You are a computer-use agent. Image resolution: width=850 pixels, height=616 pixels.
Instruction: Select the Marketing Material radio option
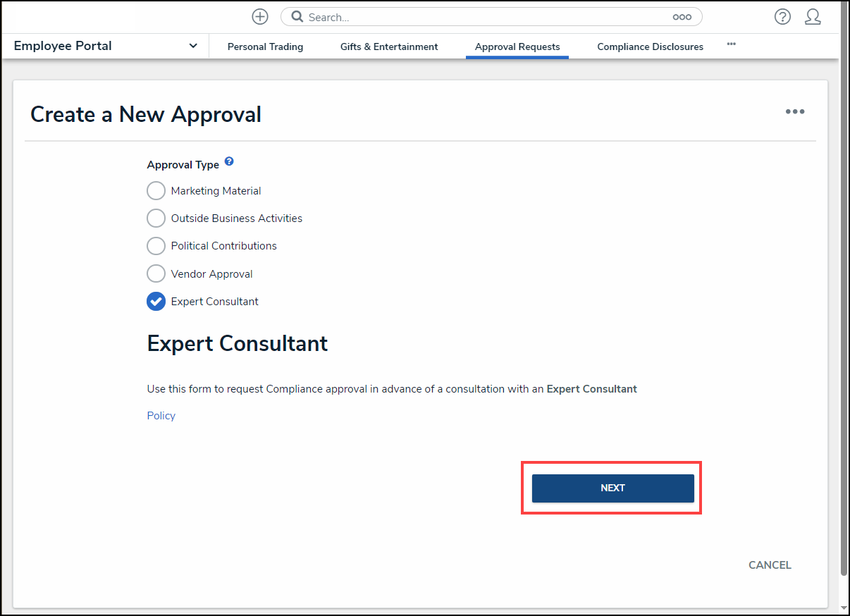tap(156, 191)
